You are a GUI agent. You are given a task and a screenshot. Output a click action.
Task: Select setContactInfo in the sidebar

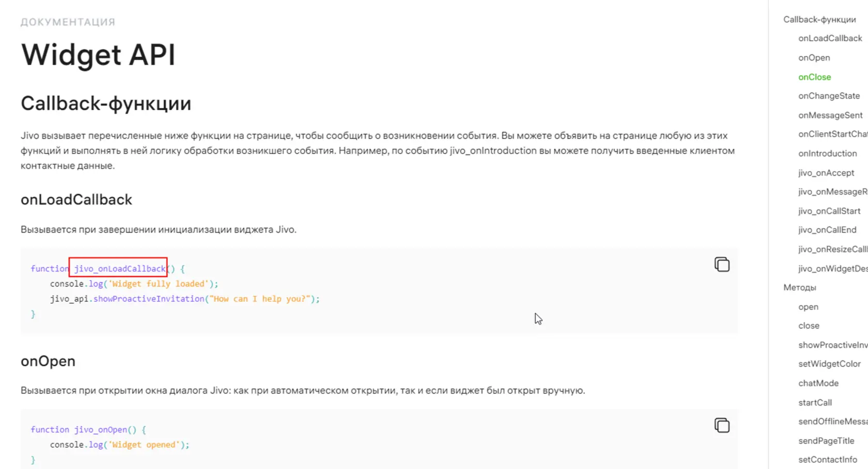tap(828, 460)
